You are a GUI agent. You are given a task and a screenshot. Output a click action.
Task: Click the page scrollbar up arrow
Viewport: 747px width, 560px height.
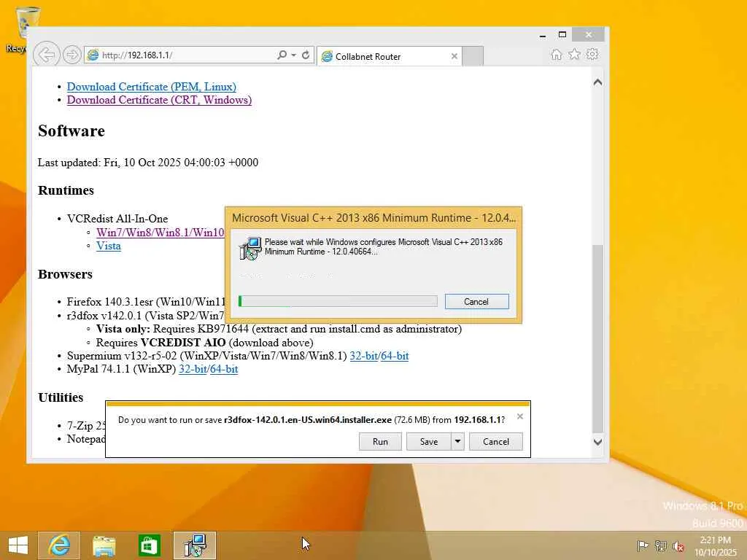point(597,82)
